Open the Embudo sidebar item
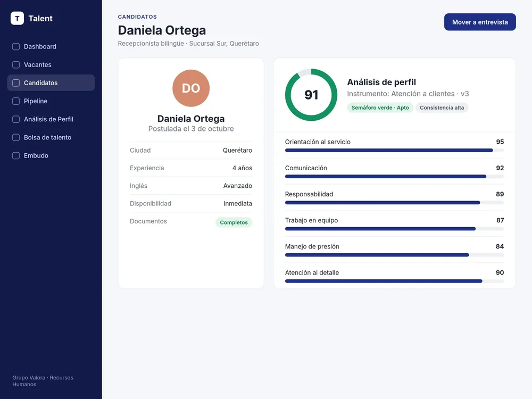Image resolution: width=532 pixels, height=399 pixels. point(51,155)
